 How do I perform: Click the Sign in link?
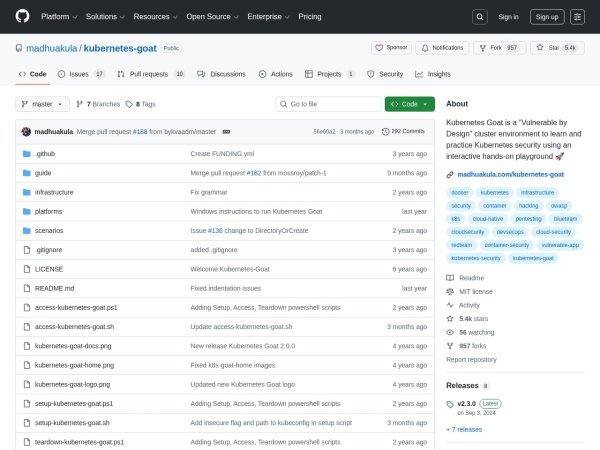point(508,17)
